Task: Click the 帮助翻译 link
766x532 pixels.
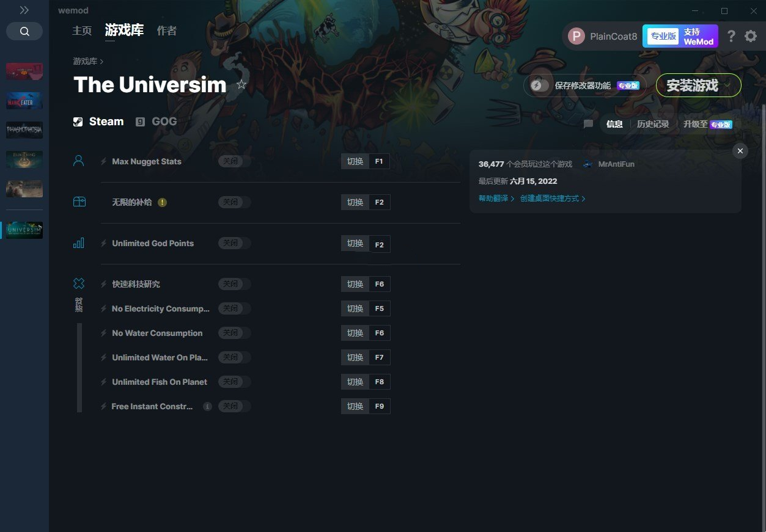Action: [x=496, y=199]
